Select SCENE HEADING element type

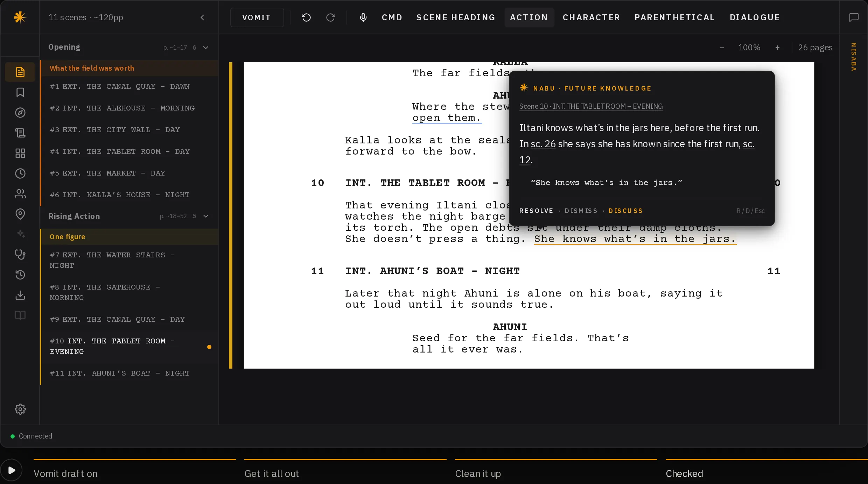coord(456,17)
